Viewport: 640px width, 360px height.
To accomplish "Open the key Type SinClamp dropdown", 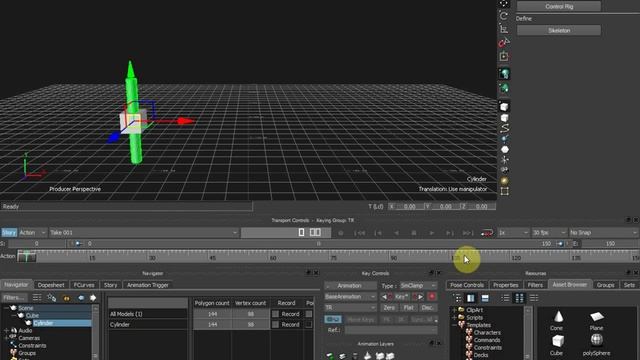I will point(418,286).
